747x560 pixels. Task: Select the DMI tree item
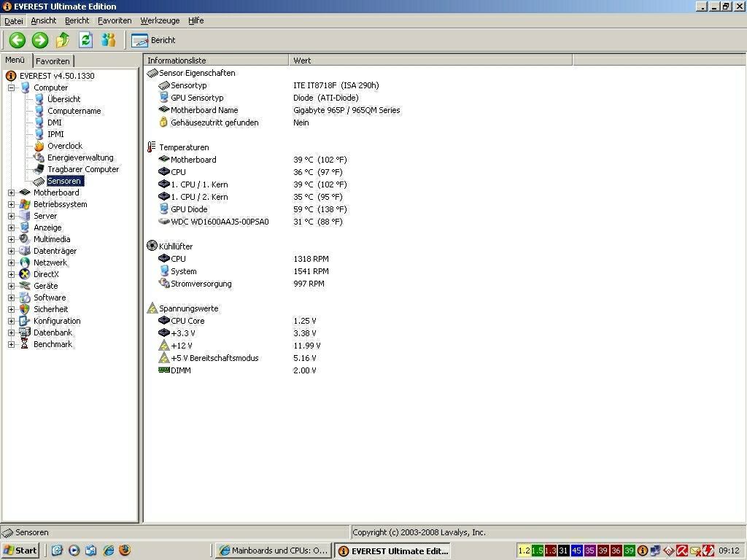pyautogui.click(x=54, y=122)
